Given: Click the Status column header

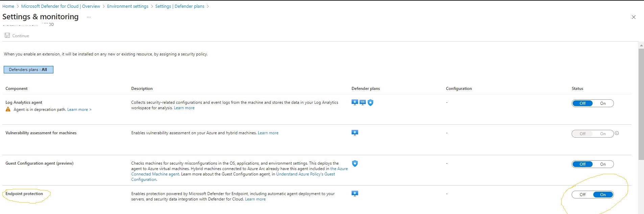Looking at the screenshot, I should pos(577,89).
